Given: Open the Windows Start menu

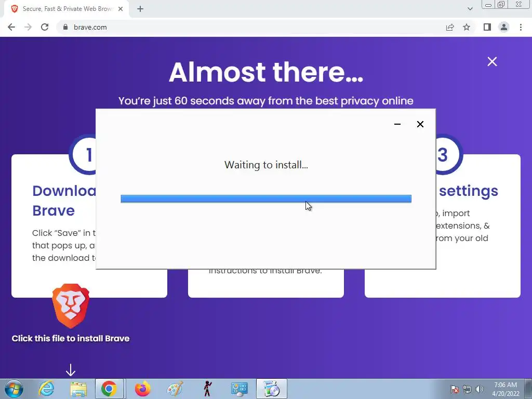Looking at the screenshot, I should 14,389.
